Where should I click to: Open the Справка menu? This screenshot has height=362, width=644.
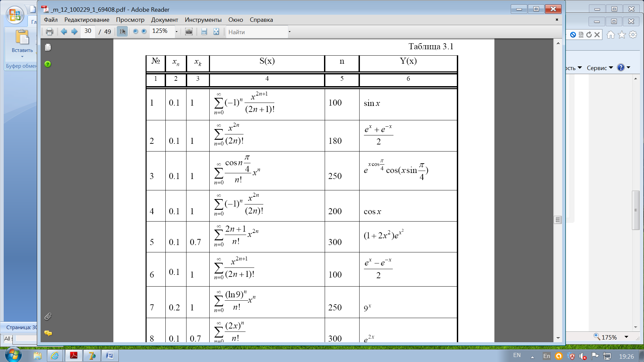click(x=261, y=20)
